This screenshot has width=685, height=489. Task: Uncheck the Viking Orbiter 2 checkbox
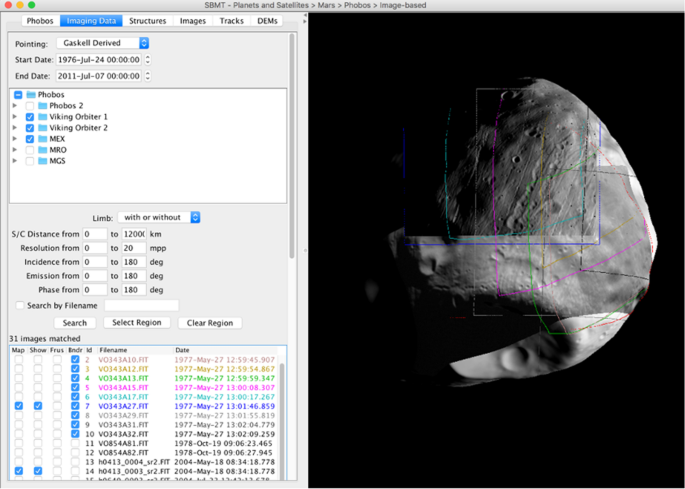[x=30, y=128]
